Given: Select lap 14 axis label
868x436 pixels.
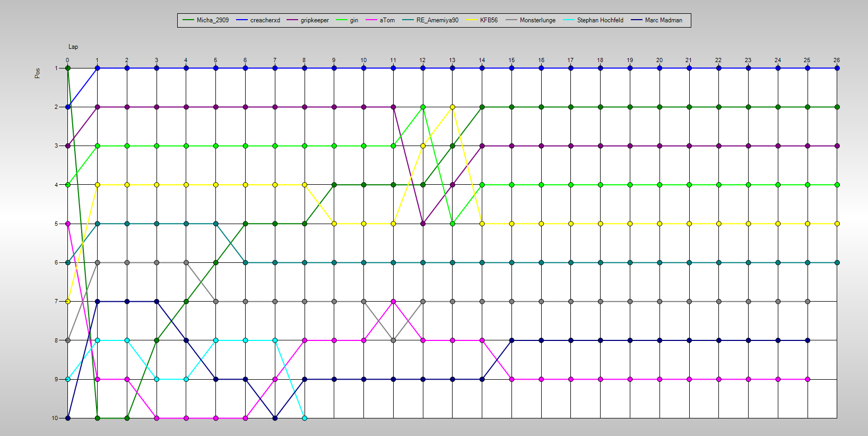Looking at the screenshot, I should tap(482, 60).
